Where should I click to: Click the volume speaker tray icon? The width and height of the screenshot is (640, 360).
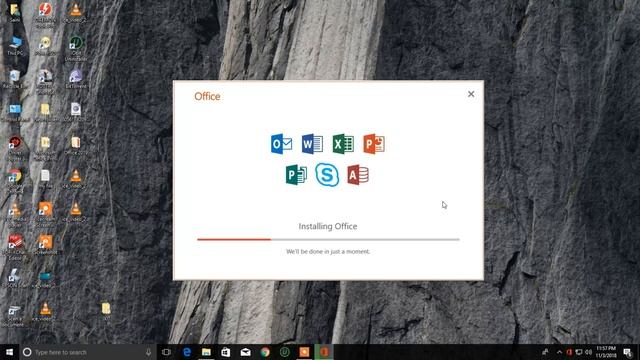(588, 352)
